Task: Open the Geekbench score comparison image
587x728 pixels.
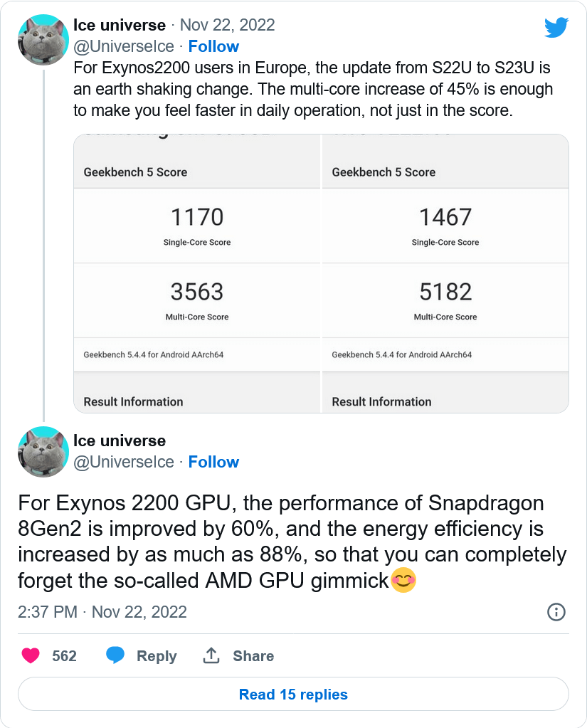Action: coord(321,273)
